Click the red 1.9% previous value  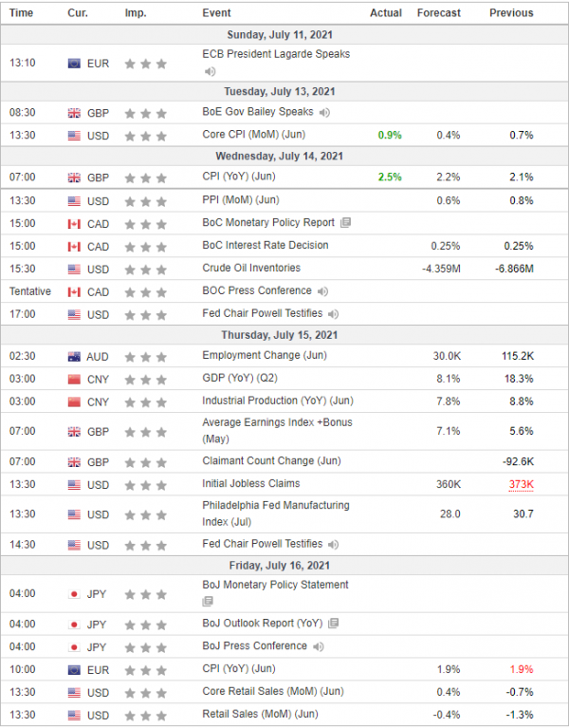click(522, 669)
